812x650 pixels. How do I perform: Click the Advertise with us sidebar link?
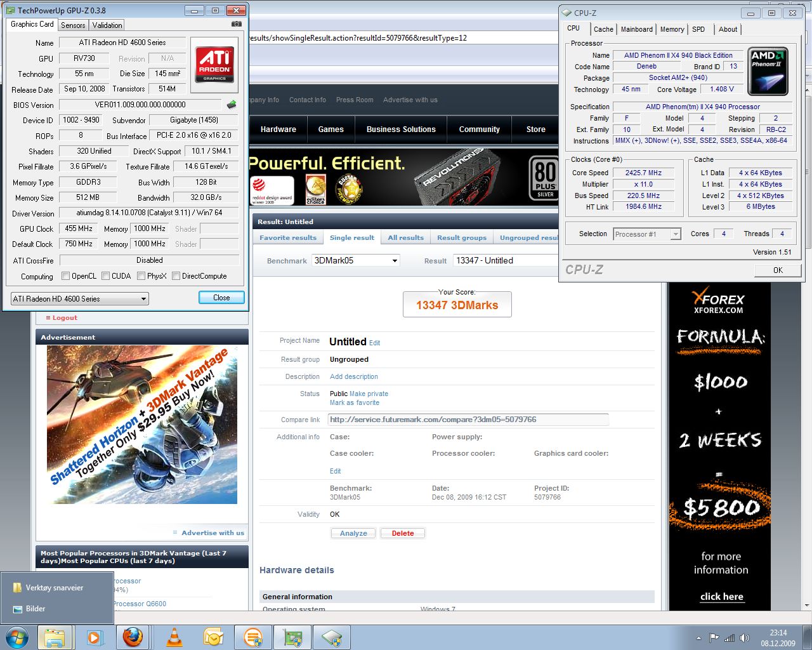[x=213, y=533]
